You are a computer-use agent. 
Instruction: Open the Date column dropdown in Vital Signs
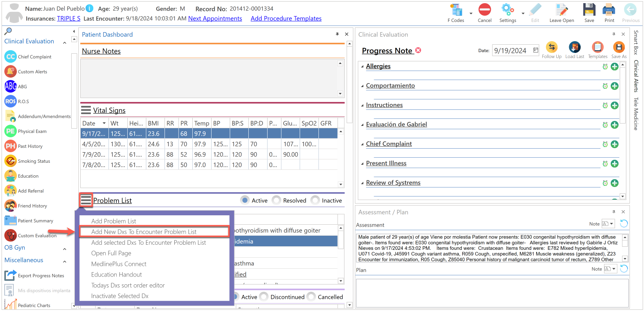(x=104, y=123)
